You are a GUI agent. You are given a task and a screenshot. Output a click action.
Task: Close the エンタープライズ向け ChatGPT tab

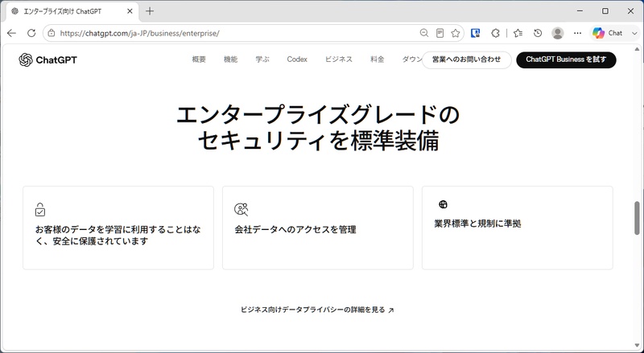[x=130, y=11]
